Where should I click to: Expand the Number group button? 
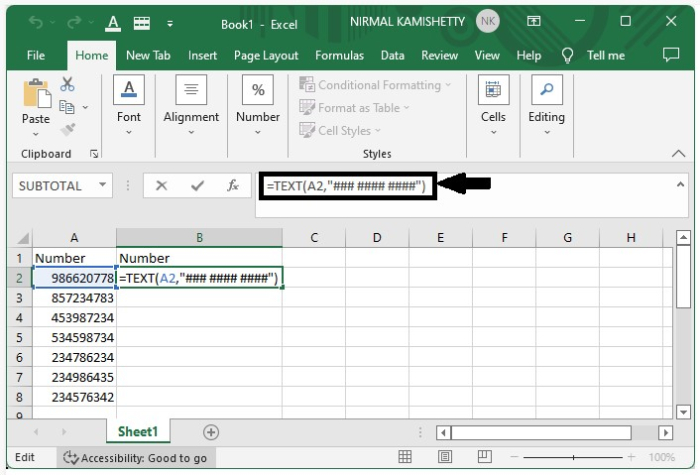pyautogui.click(x=258, y=105)
